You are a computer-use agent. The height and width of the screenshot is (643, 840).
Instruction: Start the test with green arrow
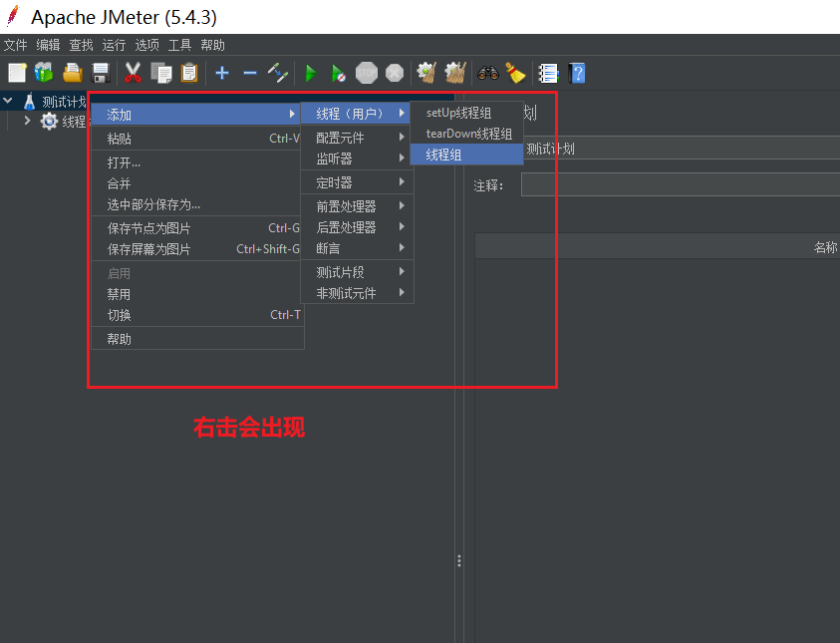[311, 73]
